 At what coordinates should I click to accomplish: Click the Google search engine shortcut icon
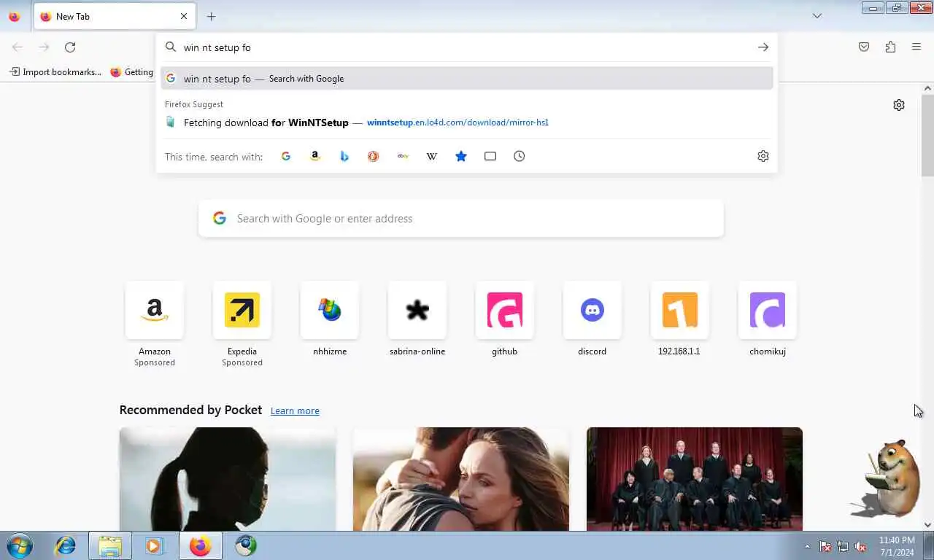pyautogui.click(x=286, y=156)
